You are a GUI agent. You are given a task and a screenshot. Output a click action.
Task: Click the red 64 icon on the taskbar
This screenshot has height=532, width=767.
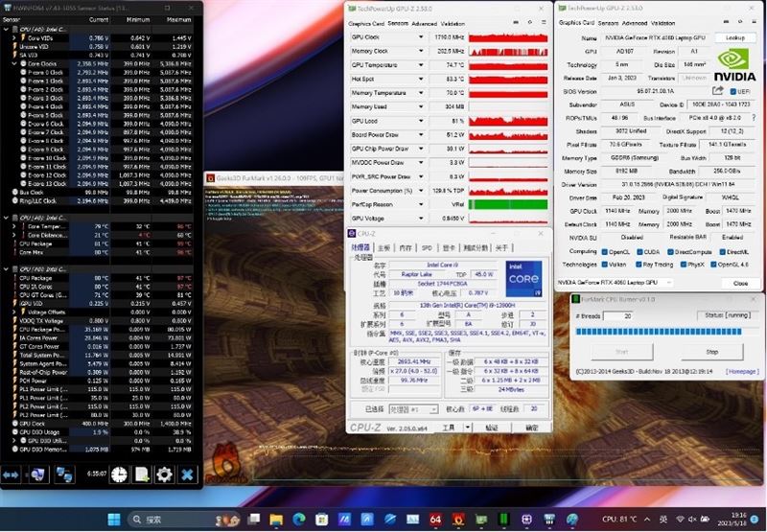[435, 520]
